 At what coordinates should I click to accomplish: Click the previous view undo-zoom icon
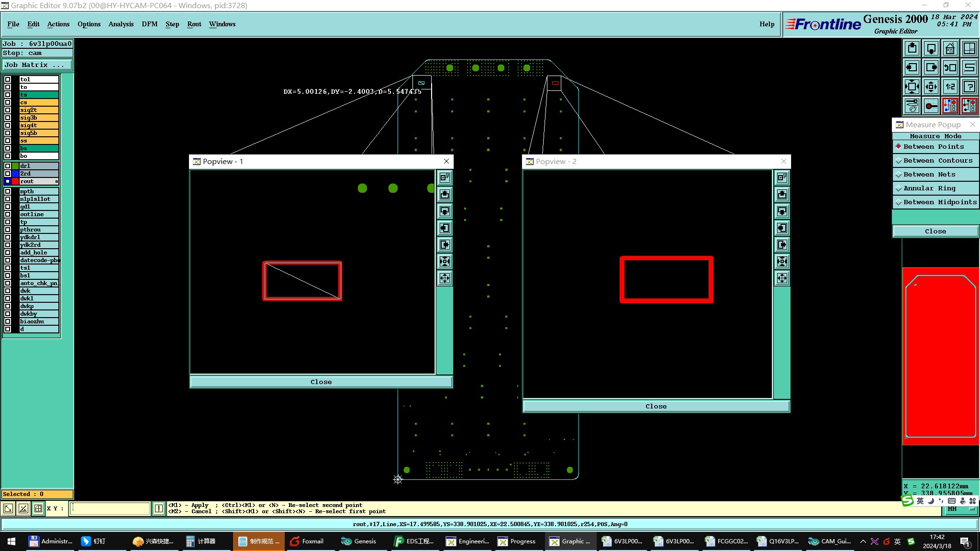[x=950, y=67]
